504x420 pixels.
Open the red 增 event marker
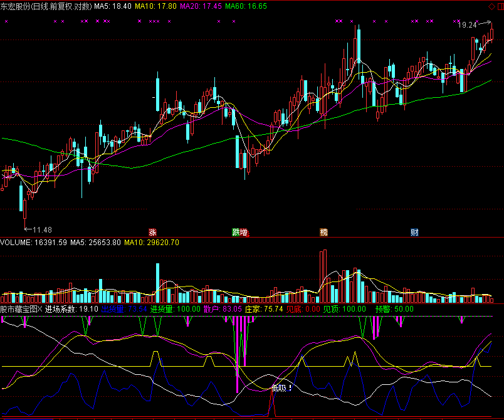[244, 233]
